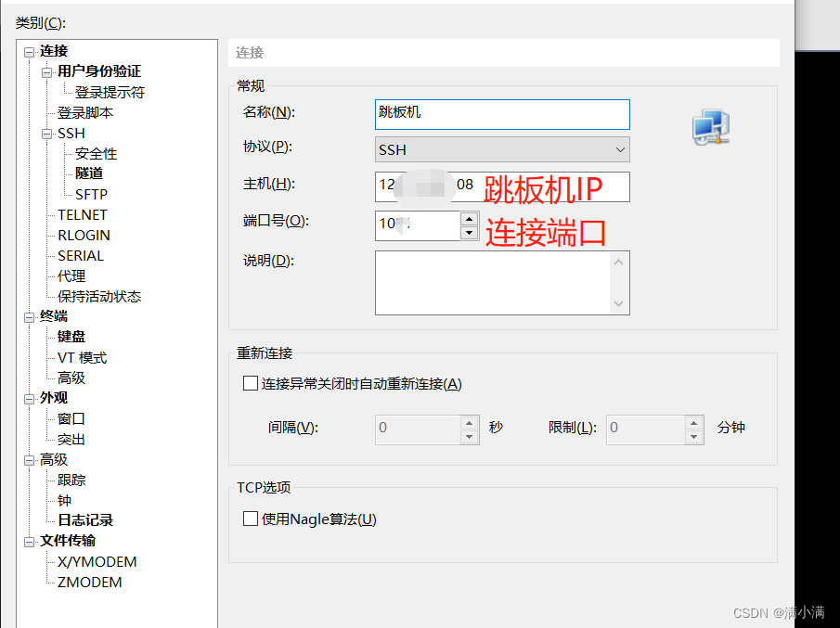The image size is (840, 628).
Task: Click the 说明 description text area
Action: pos(492,283)
